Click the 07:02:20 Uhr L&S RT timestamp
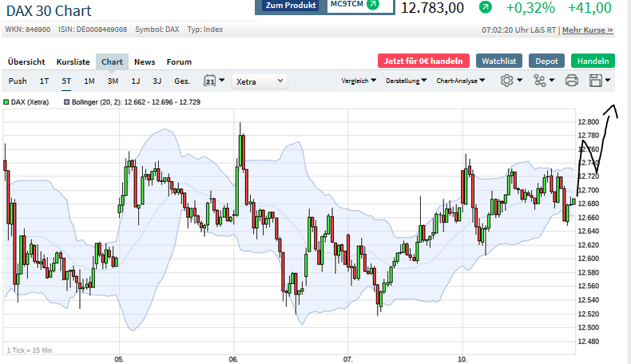The width and height of the screenshot is (631, 364). (x=518, y=30)
